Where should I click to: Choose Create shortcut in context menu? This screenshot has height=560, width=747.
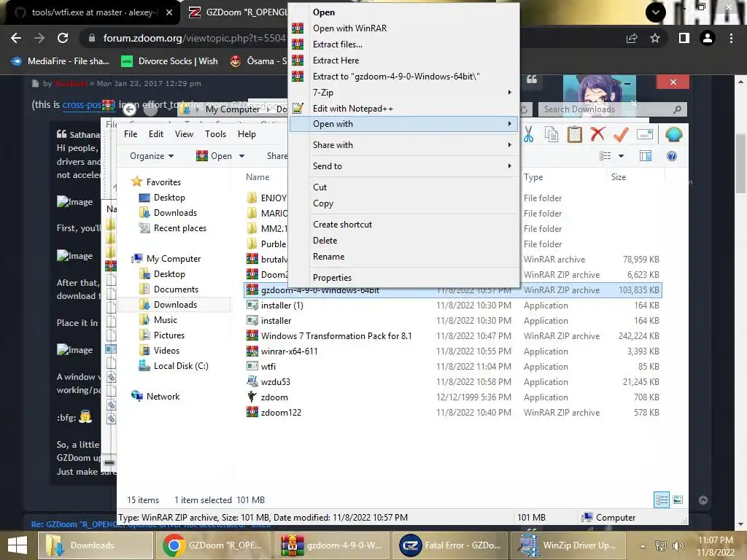[403, 225]
